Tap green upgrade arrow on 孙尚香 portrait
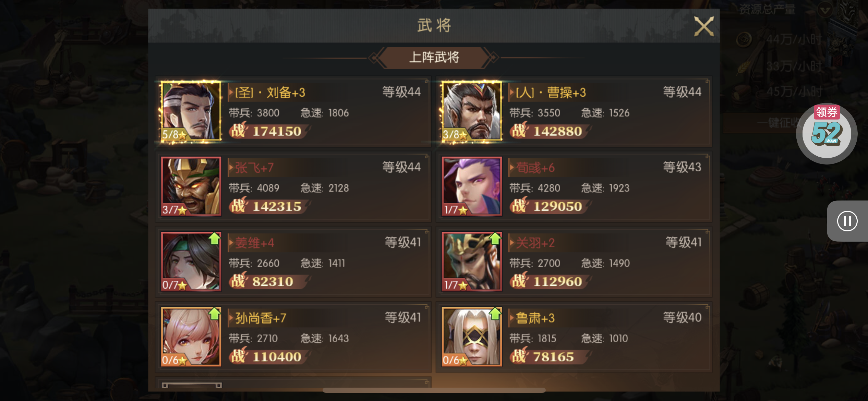The height and width of the screenshot is (401, 868). pyautogui.click(x=215, y=313)
